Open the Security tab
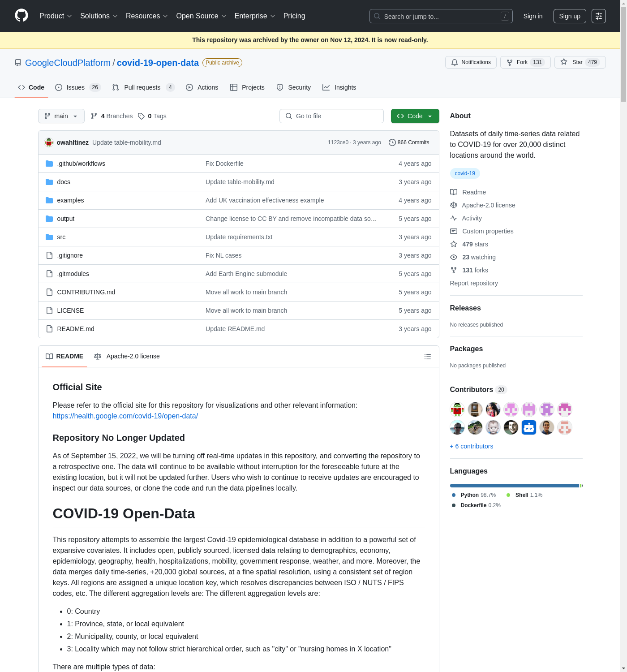Image resolution: width=627 pixels, height=672 pixels. [294, 87]
